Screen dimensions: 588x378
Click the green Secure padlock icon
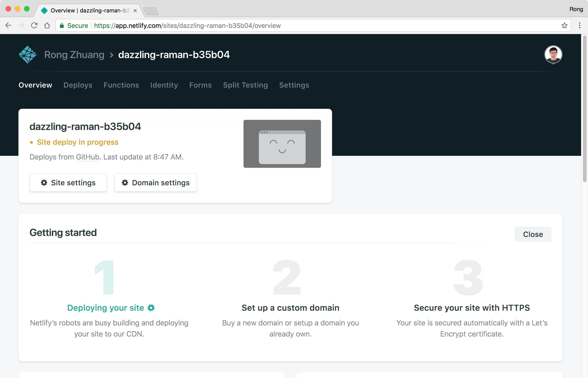coord(62,26)
